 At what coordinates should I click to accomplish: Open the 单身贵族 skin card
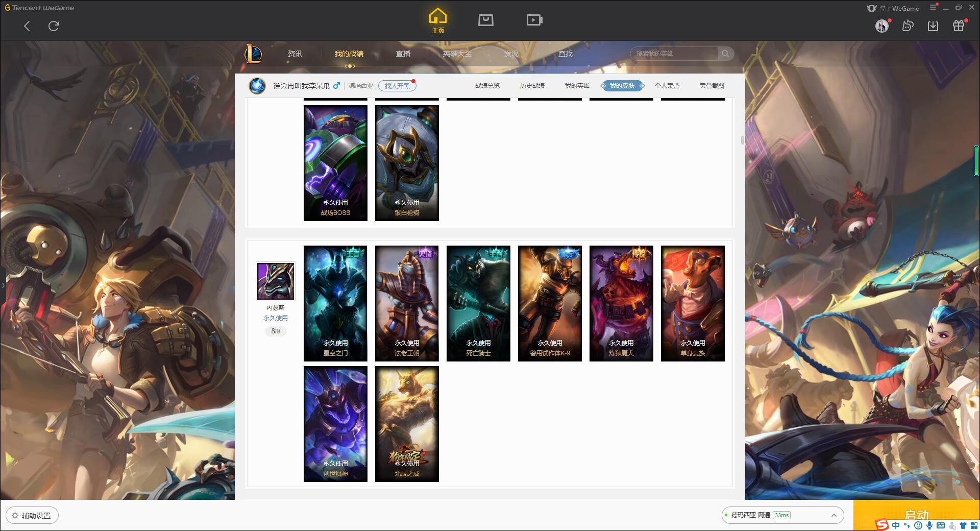coord(693,304)
